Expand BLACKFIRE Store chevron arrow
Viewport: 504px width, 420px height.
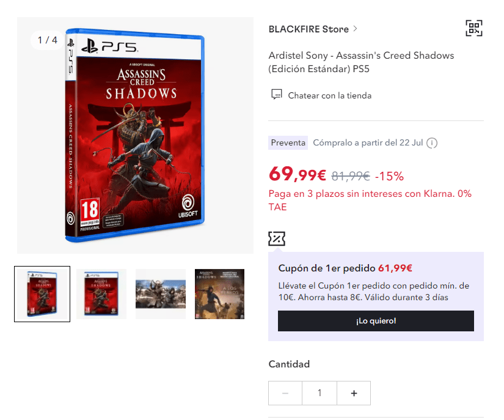pyautogui.click(x=355, y=29)
